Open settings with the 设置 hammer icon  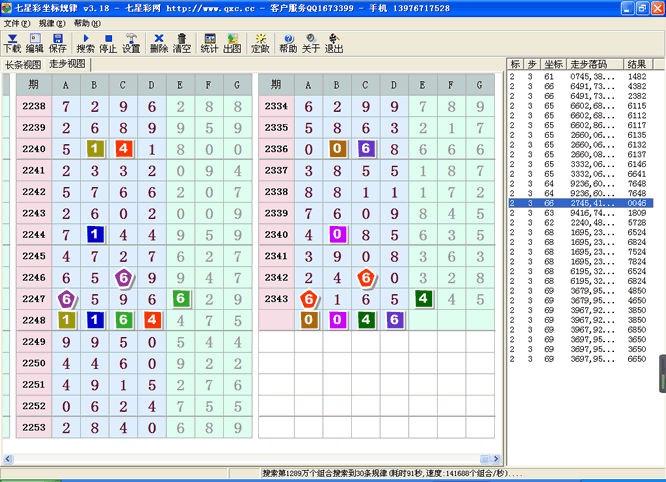131,43
